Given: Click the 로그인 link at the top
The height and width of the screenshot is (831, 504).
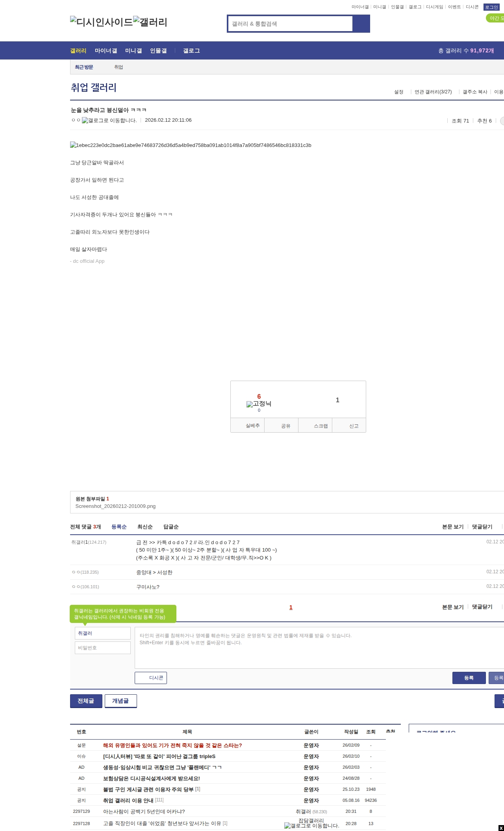Looking at the screenshot, I should click(491, 7).
